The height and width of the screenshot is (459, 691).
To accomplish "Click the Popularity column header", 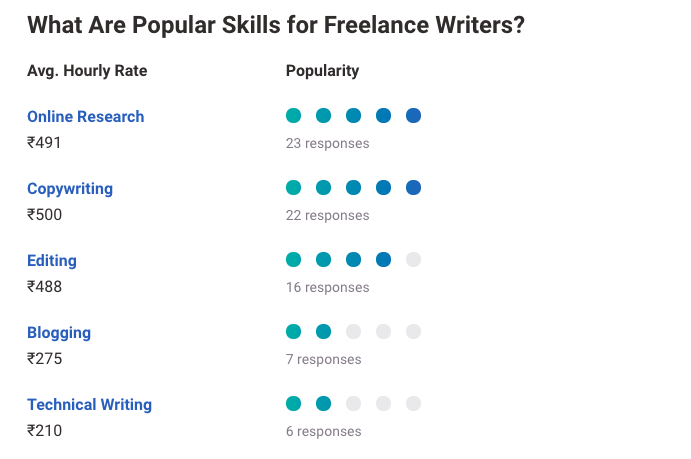I will click(322, 71).
